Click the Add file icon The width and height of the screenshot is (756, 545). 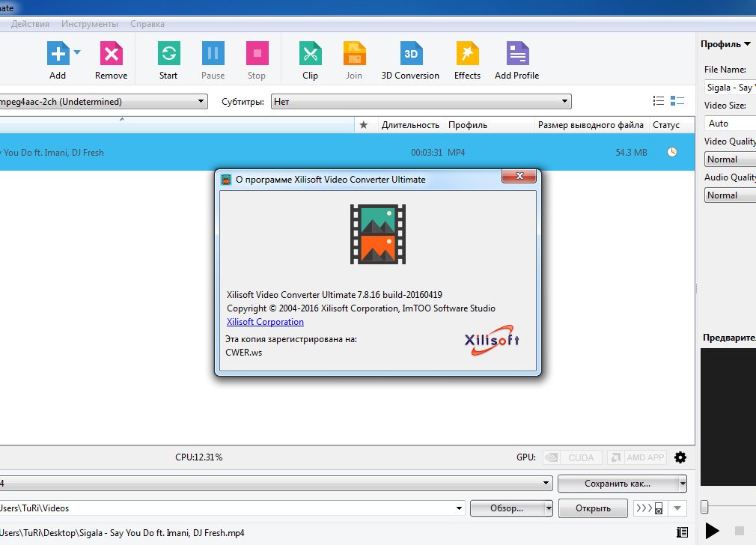tap(58, 53)
